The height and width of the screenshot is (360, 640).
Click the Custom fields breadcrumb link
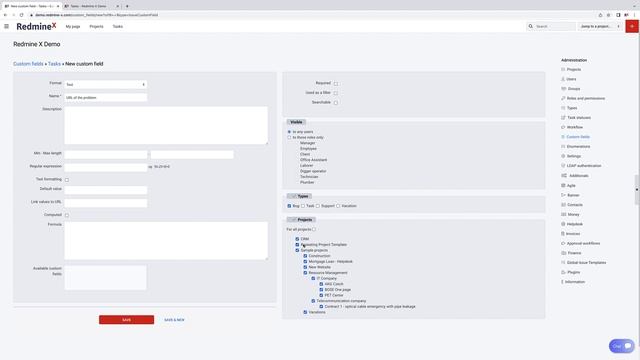pyautogui.click(x=28, y=64)
